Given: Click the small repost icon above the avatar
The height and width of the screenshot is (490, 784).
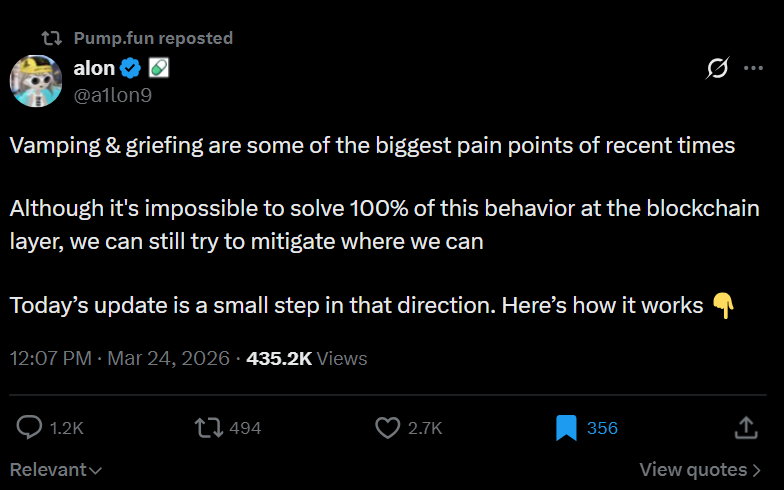Looking at the screenshot, I should [50, 38].
